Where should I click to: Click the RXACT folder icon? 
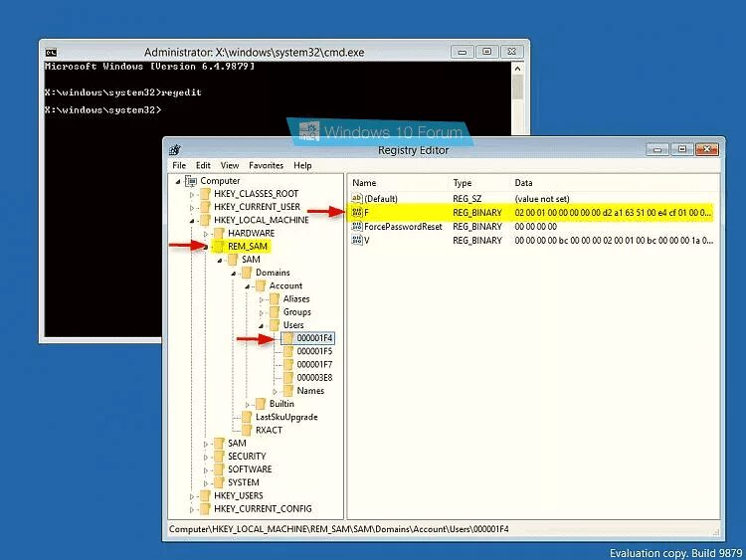coord(247,430)
